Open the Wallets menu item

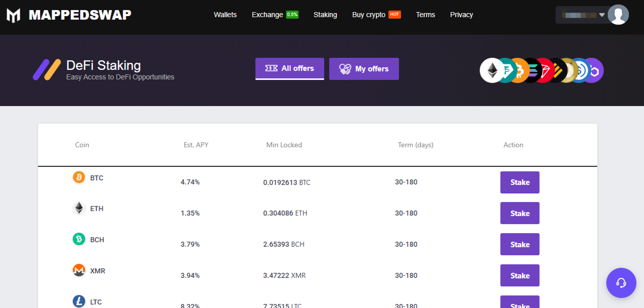tap(225, 15)
